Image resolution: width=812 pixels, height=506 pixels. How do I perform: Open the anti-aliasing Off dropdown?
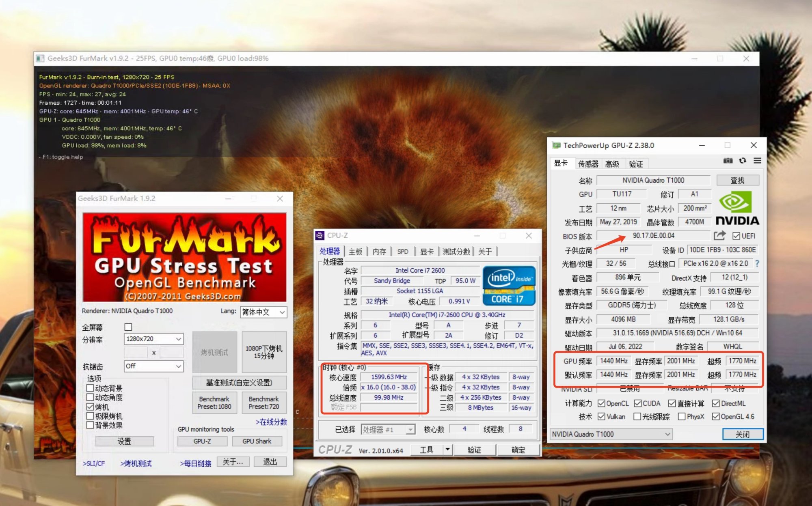(153, 366)
